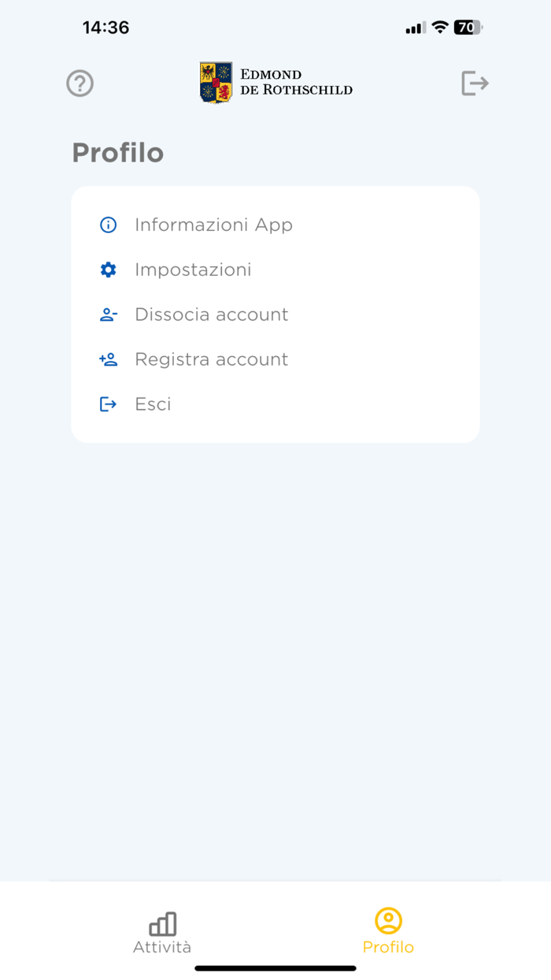Tap Dissocia account option
This screenshot has width=551, height=980.
click(x=212, y=314)
